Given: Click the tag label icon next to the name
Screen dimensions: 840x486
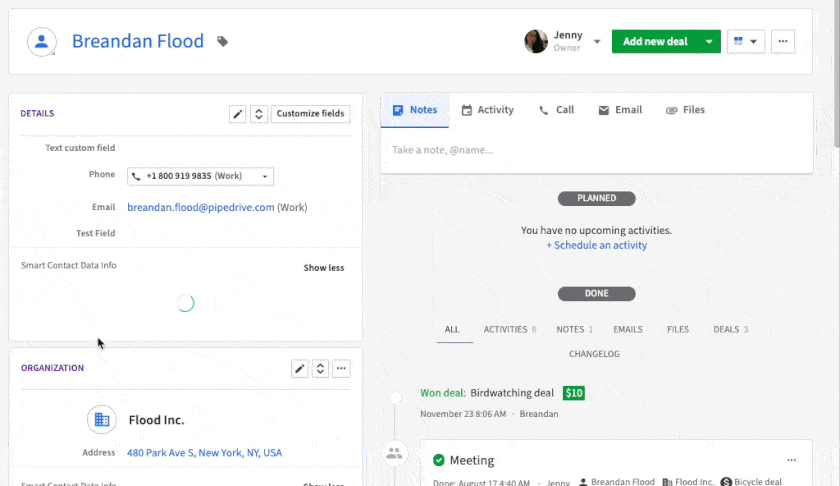Looking at the screenshot, I should pyautogui.click(x=222, y=41).
